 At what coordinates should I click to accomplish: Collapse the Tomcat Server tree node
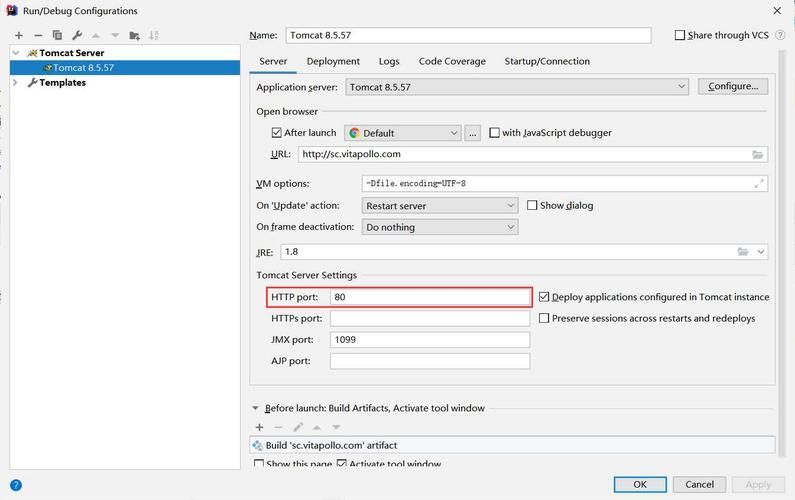(x=16, y=53)
